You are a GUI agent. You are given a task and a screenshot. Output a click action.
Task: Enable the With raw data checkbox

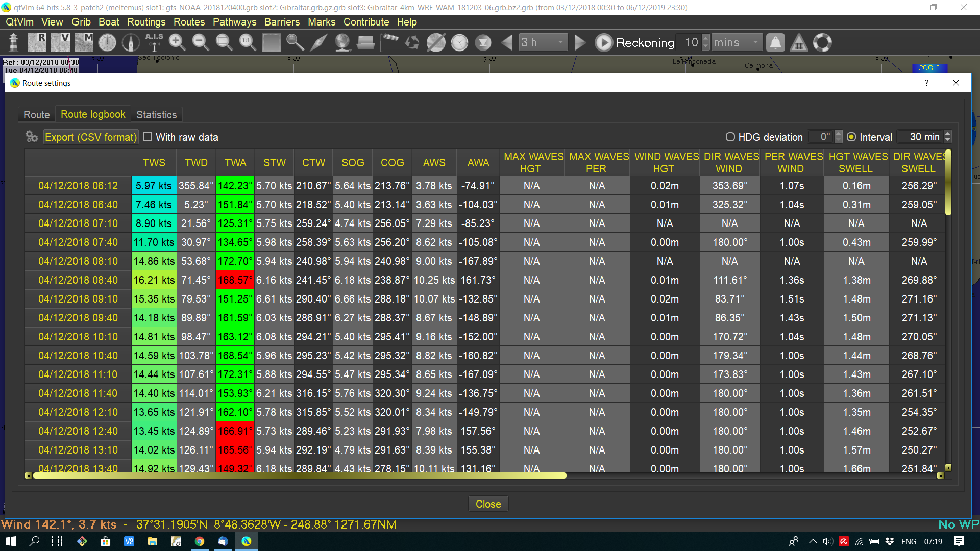148,137
